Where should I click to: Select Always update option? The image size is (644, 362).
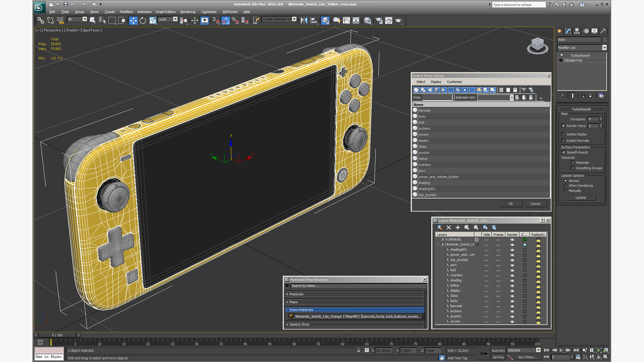pos(566,181)
